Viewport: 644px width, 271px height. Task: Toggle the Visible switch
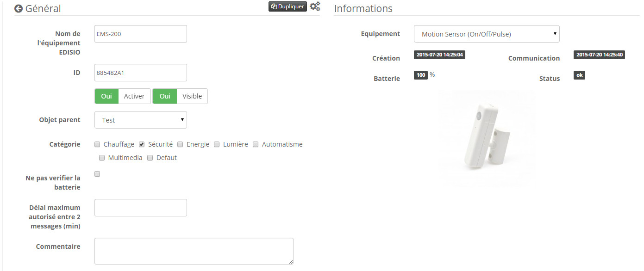coord(180,96)
